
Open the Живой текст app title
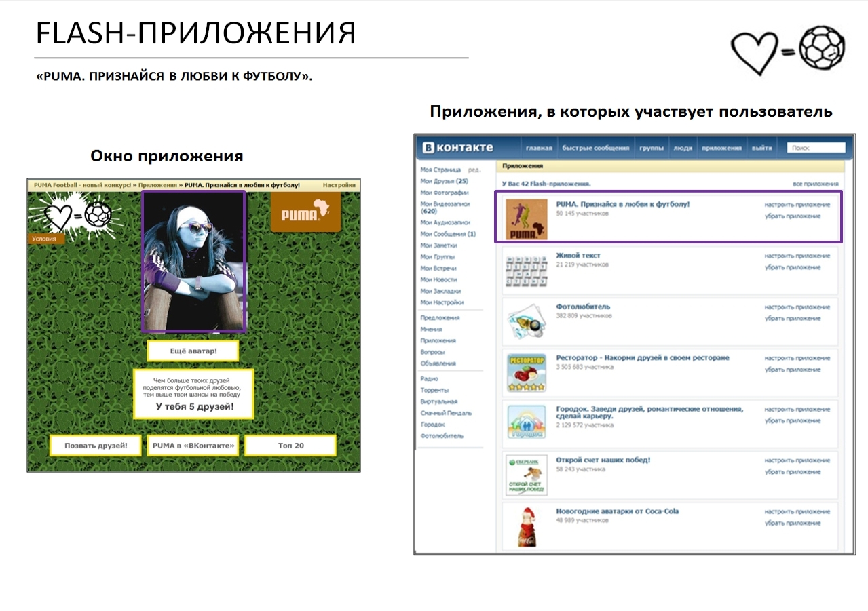(x=578, y=255)
